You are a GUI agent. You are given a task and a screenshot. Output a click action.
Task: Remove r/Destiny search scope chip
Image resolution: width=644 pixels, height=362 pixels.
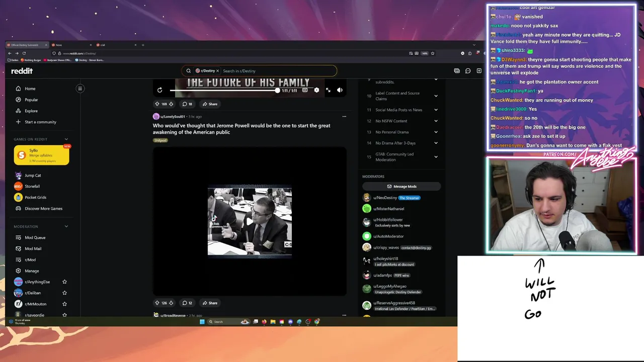217,71
